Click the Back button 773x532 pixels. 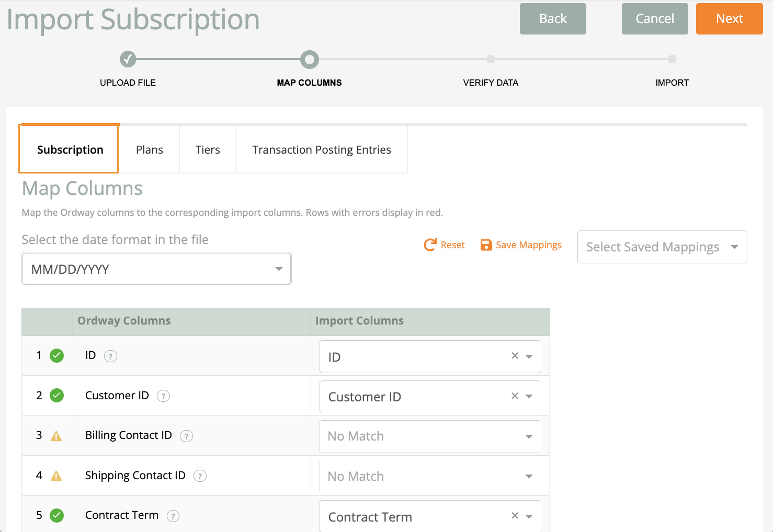coord(553,19)
